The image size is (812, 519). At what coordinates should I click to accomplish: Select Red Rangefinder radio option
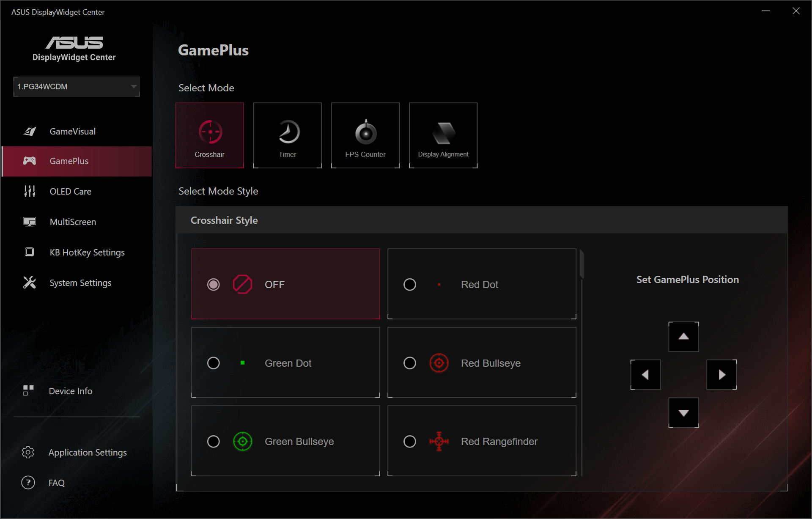click(x=409, y=442)
